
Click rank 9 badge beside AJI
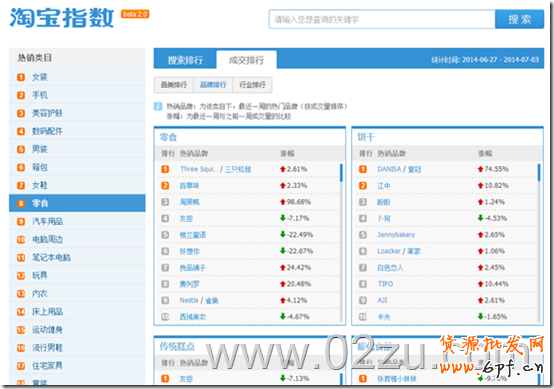pos(363,300)
